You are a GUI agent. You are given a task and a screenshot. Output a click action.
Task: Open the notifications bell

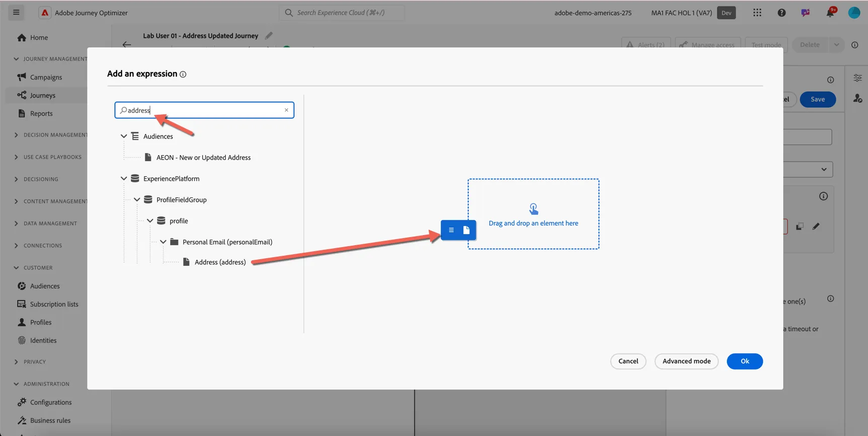click(x=830, y=13)
